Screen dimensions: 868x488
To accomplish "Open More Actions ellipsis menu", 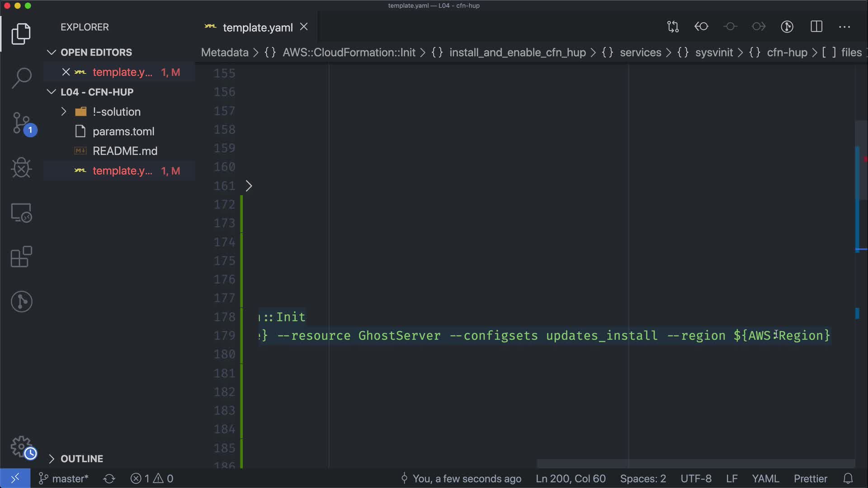I will click(x=844, y=27).
